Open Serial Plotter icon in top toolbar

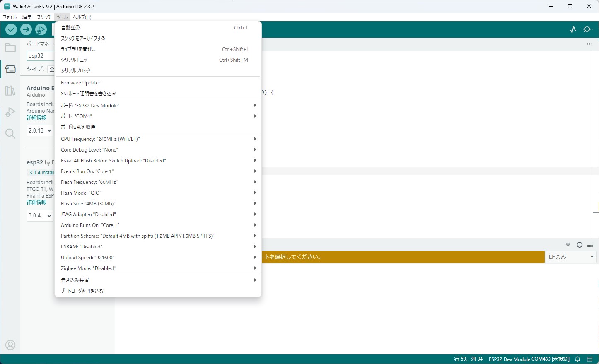[x=573, y=29]
